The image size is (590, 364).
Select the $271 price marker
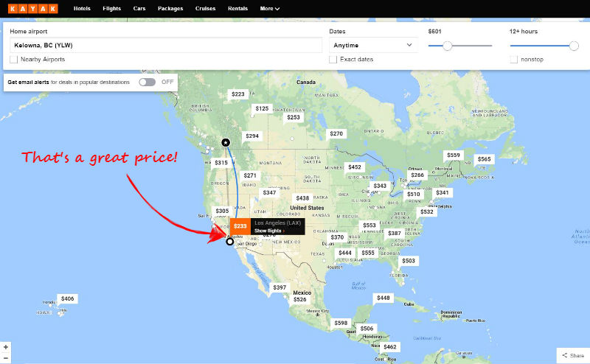tap(250, 175)
